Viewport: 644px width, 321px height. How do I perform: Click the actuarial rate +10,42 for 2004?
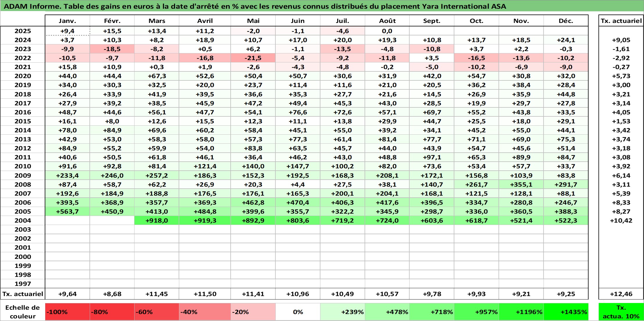621,221
